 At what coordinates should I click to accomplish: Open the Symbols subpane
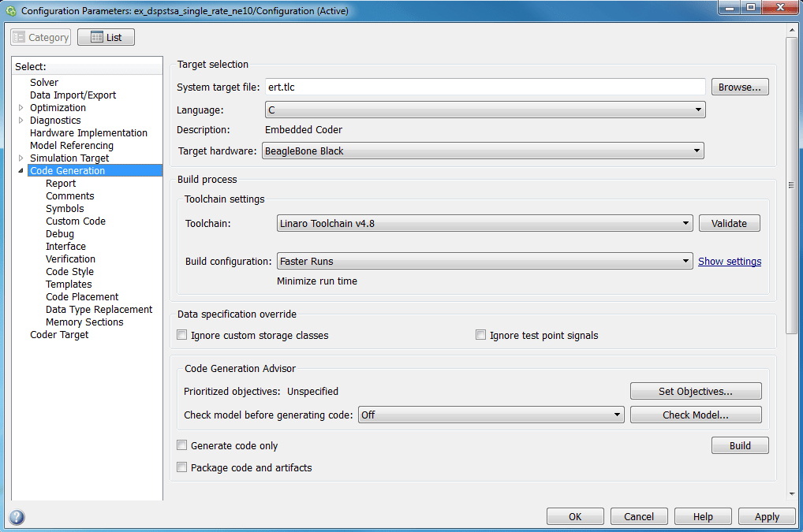[x=65, y=209]
